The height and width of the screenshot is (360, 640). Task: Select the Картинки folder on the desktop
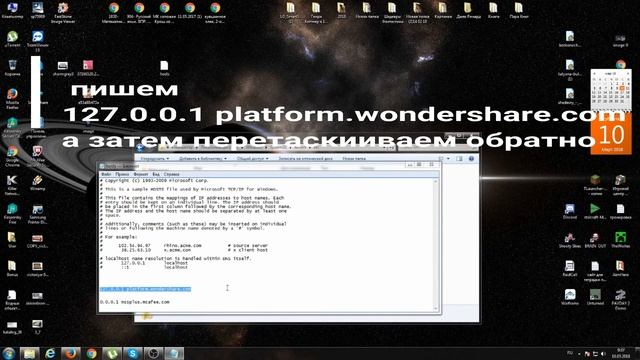point(443,10)
